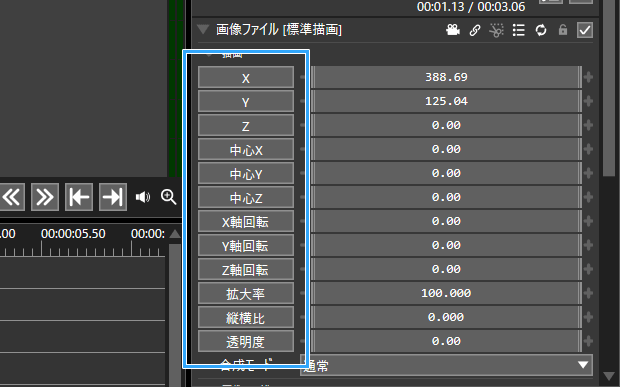Click the 中心X label button
This screenshot has width=620, height=387.
click(x=246, y=149)
